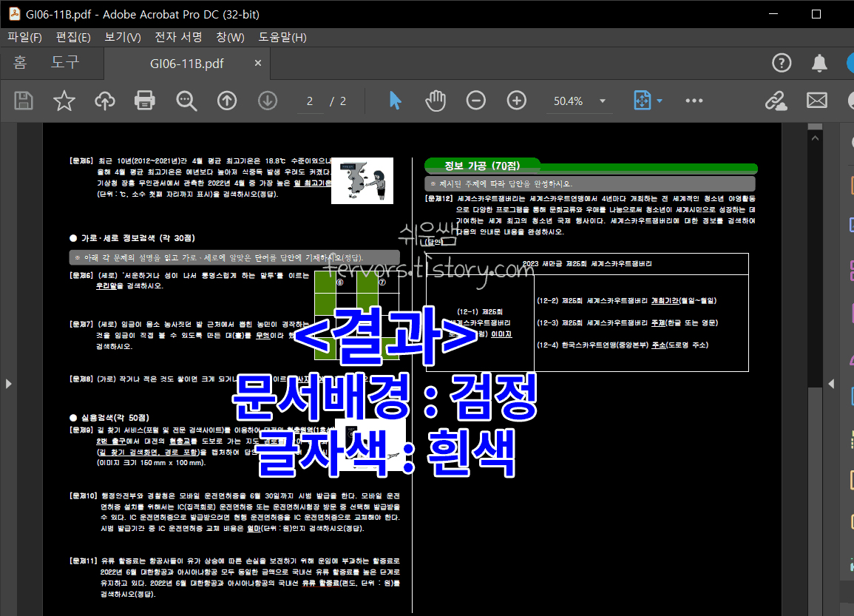Show the left navigation pane
Screen dimensions: 854x616
8,383
